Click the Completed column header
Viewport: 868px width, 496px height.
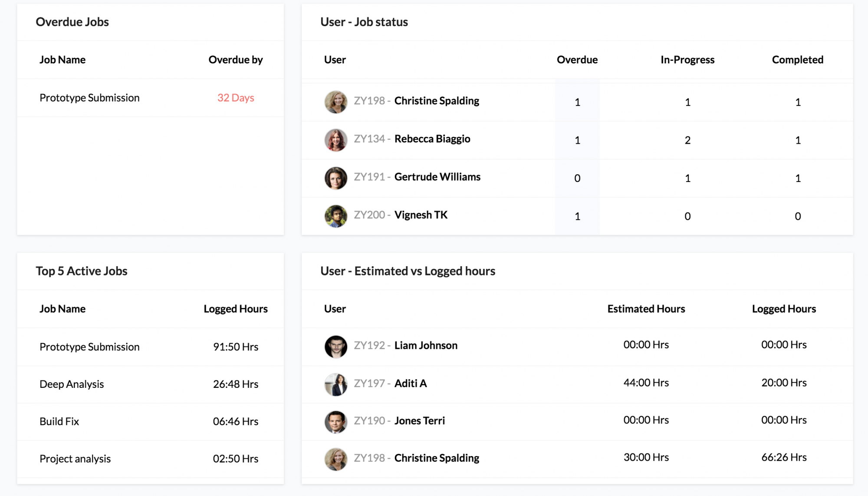click(x=798, y=60)
